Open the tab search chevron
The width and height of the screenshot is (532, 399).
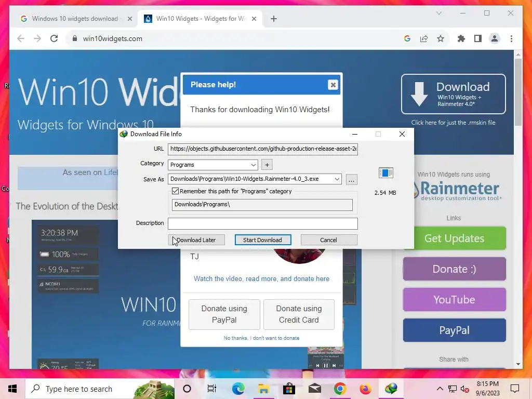coord(438,13)
